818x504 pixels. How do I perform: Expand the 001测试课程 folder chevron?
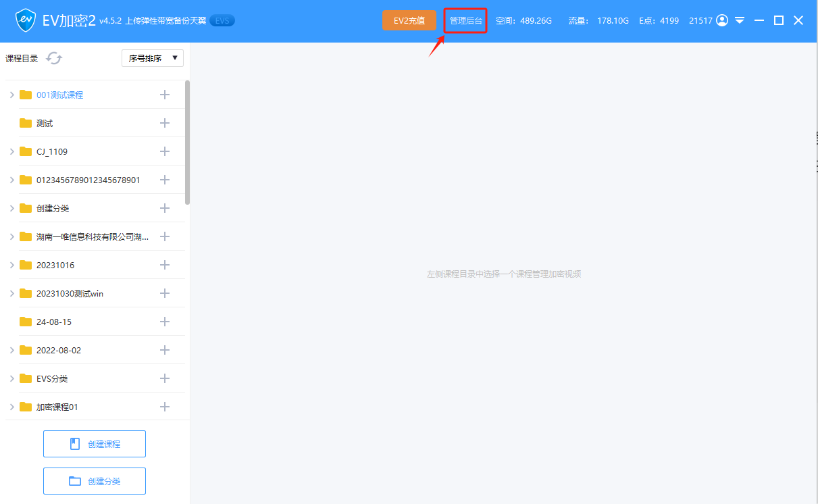[12, 95]
